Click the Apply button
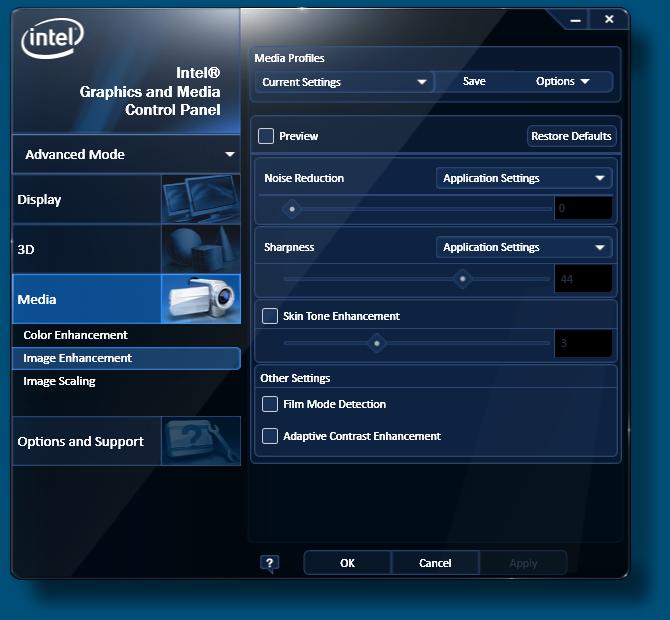670x620 pixels. click(x=523, y=563)
